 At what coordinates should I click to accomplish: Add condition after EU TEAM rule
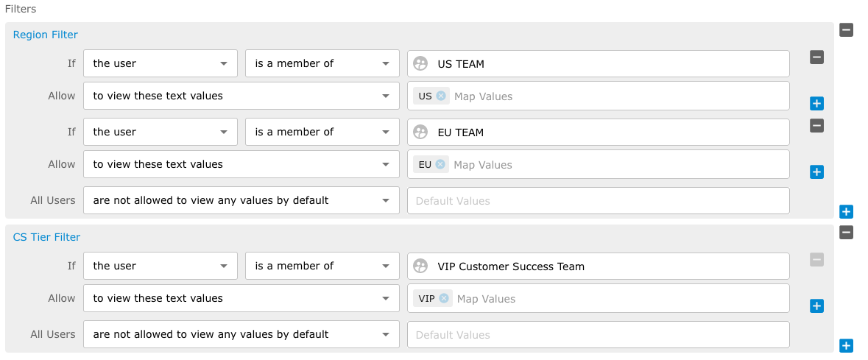(x=816, y=172)
